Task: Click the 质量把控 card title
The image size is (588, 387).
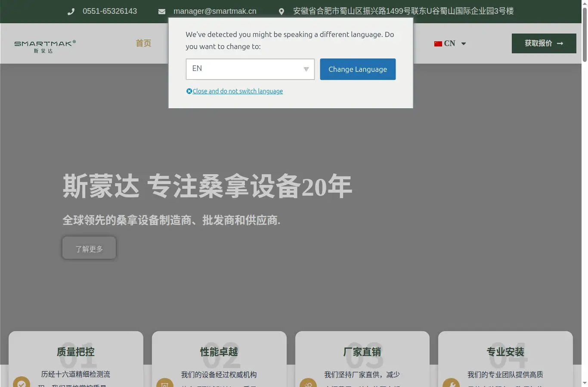Action: click(x=76, y=352)
